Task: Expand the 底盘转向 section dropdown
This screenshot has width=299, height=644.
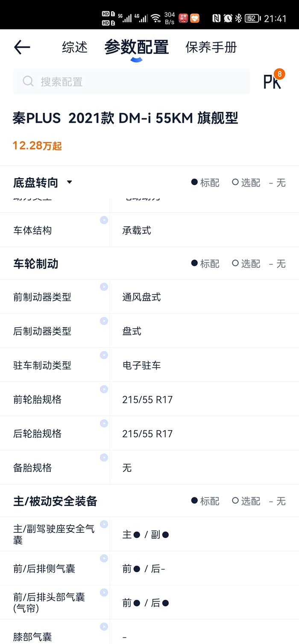Action: [x=70, y=182]
